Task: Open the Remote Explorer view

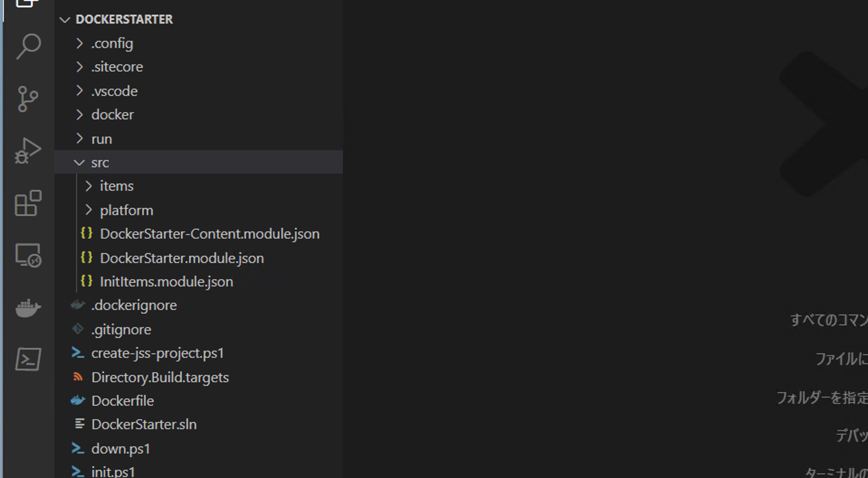Action: point(28,256)
